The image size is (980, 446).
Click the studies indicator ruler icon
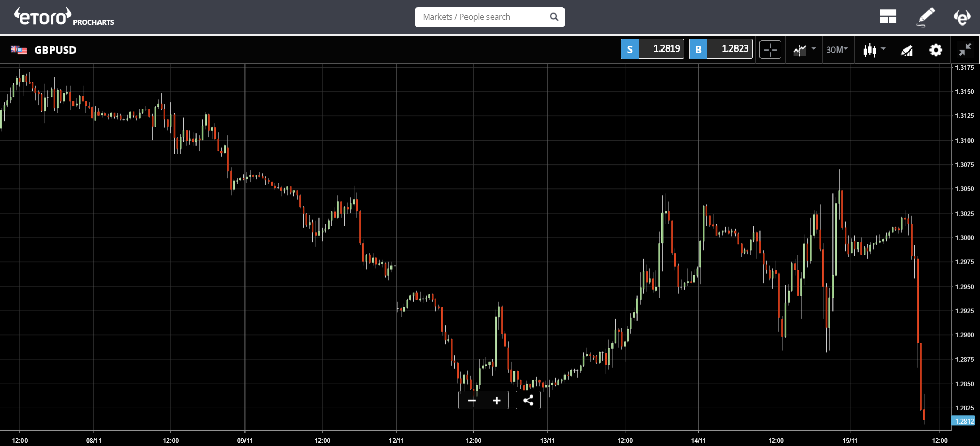(906, 50)
